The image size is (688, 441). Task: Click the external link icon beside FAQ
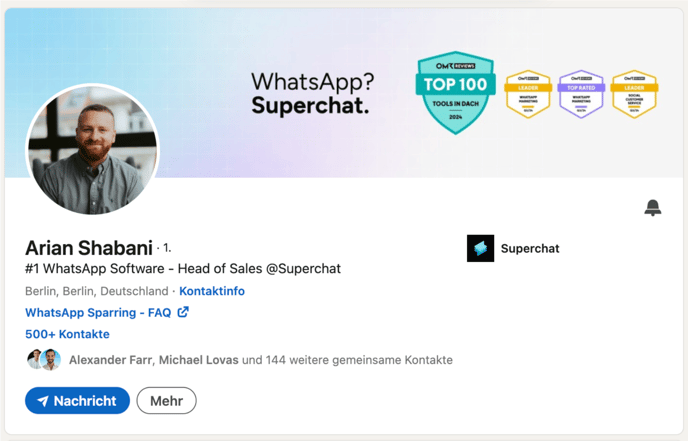coord(183,312)
